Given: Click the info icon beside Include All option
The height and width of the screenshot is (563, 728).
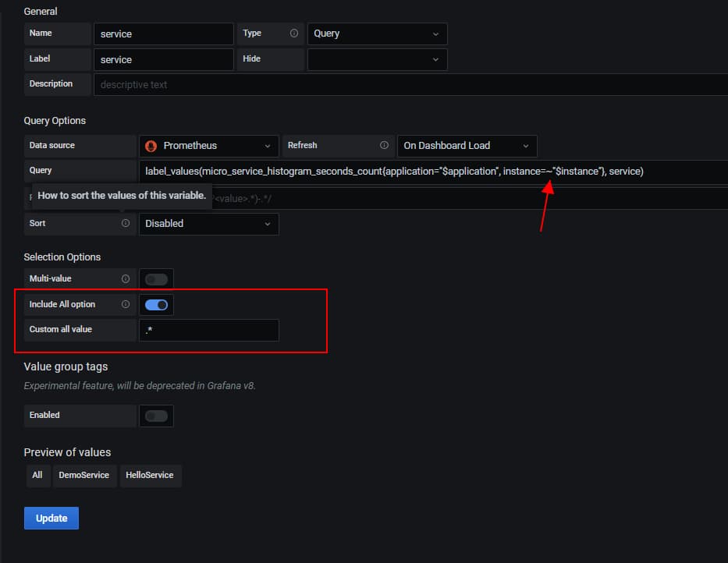Looking at the screenshot, I should coord(126,304).
